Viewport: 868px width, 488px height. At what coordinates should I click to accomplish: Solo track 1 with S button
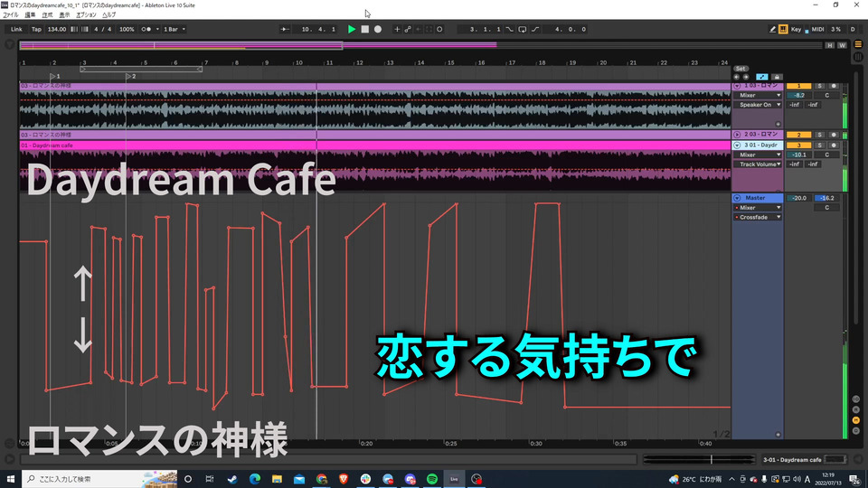[x=820, y=87]
